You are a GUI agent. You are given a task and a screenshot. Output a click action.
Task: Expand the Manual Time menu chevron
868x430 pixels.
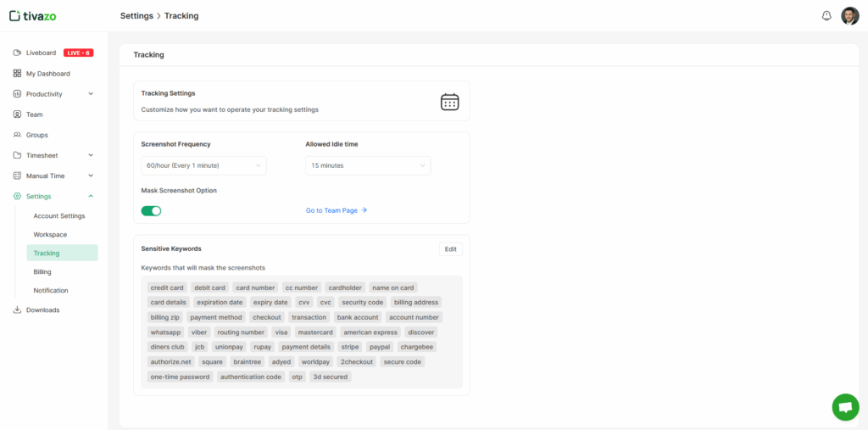(91, 176)
